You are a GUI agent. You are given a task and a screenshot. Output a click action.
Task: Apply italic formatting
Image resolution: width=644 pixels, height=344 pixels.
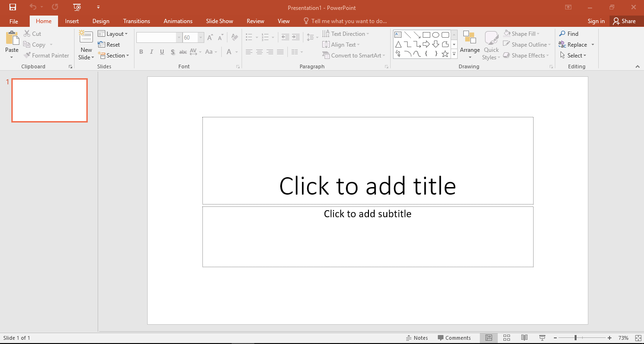[x=151, y=52]
